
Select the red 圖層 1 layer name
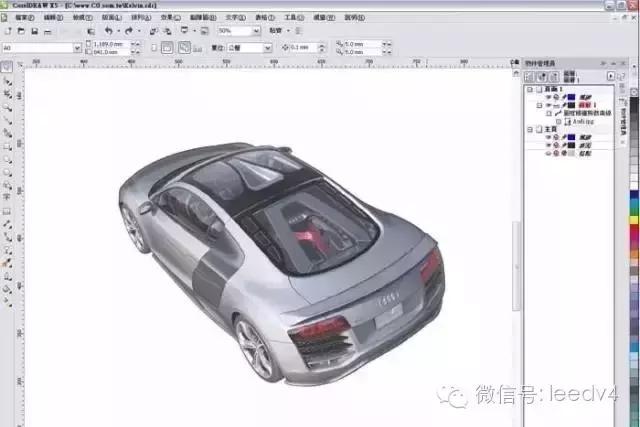click(x=587, y=105)
